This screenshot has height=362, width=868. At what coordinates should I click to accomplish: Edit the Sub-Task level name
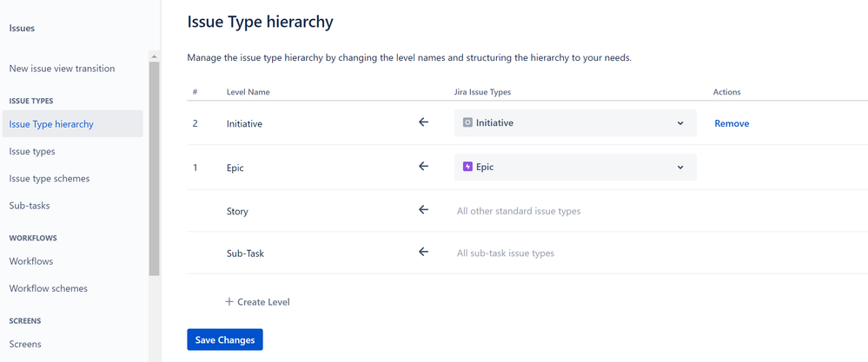[245, 253]
